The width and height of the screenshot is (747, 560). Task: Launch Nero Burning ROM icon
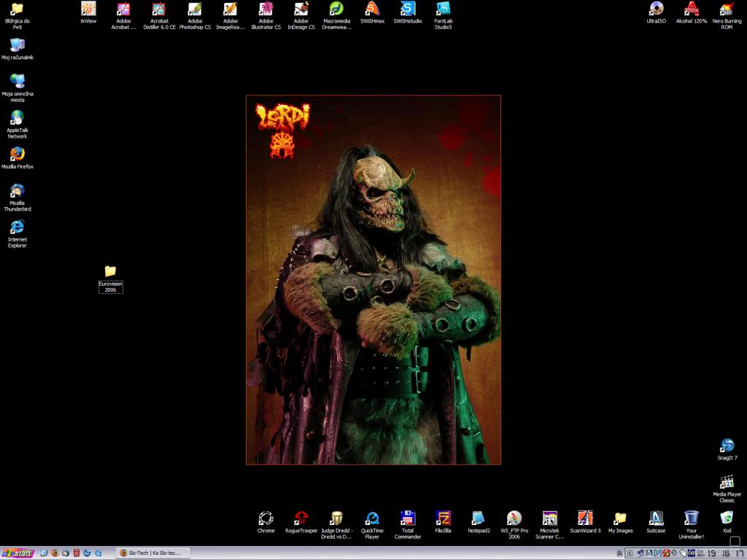(x=727, y=16)
